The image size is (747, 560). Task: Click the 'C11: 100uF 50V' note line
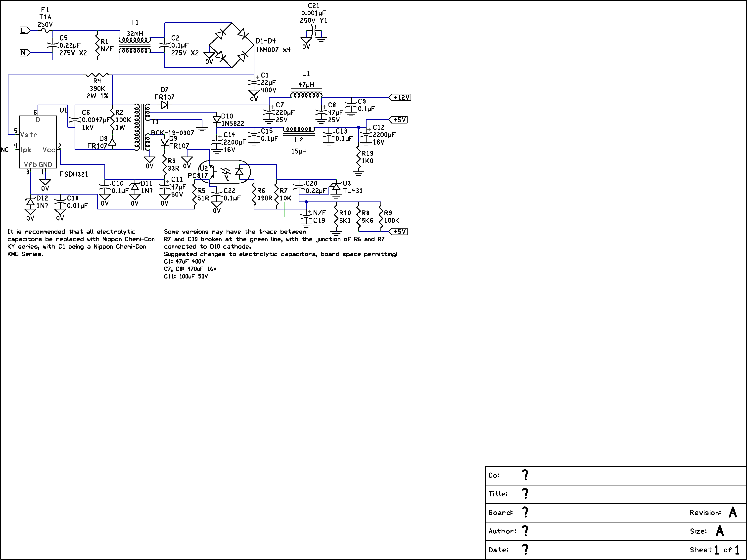click(x=186, y=276)
